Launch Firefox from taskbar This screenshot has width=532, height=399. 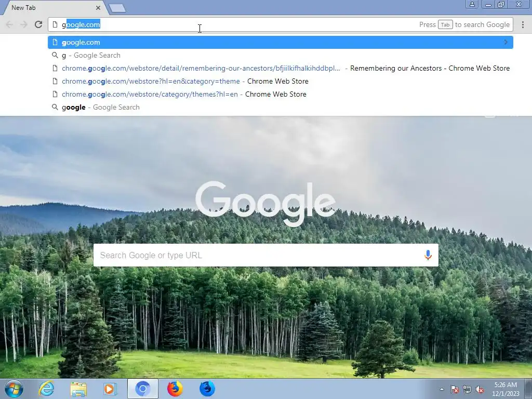pyautogui.click(x=175, y=389)
